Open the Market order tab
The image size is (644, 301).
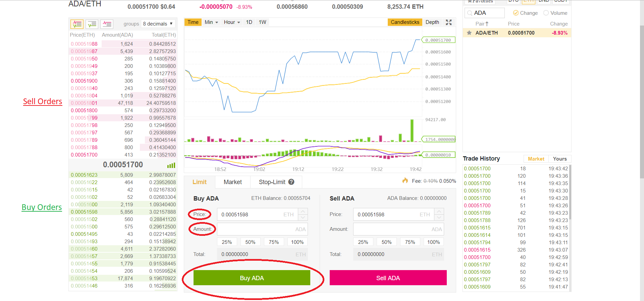(233, 182)
